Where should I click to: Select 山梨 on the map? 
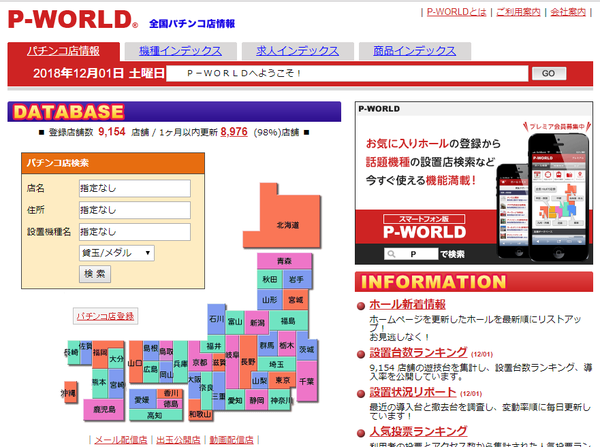259,380
